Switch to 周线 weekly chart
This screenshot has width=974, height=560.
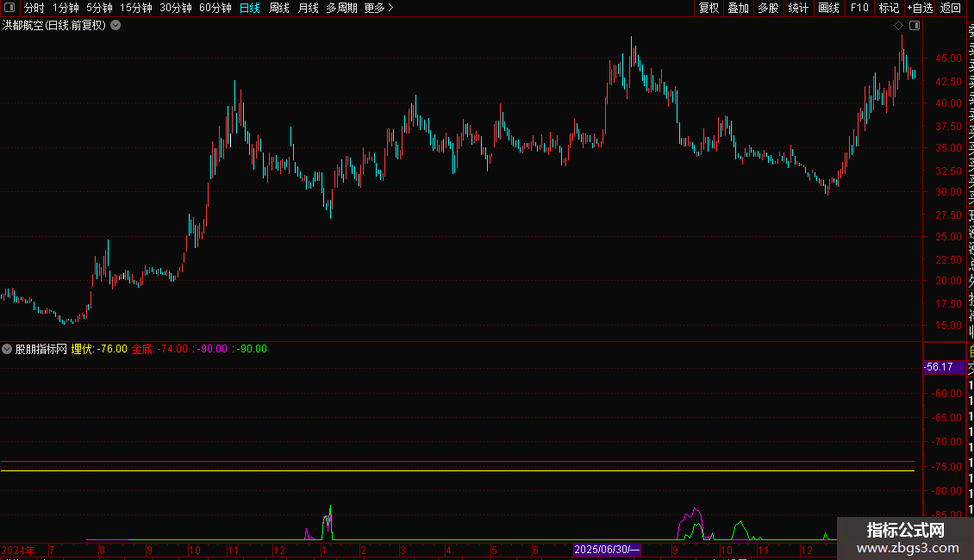click(279, 8)
